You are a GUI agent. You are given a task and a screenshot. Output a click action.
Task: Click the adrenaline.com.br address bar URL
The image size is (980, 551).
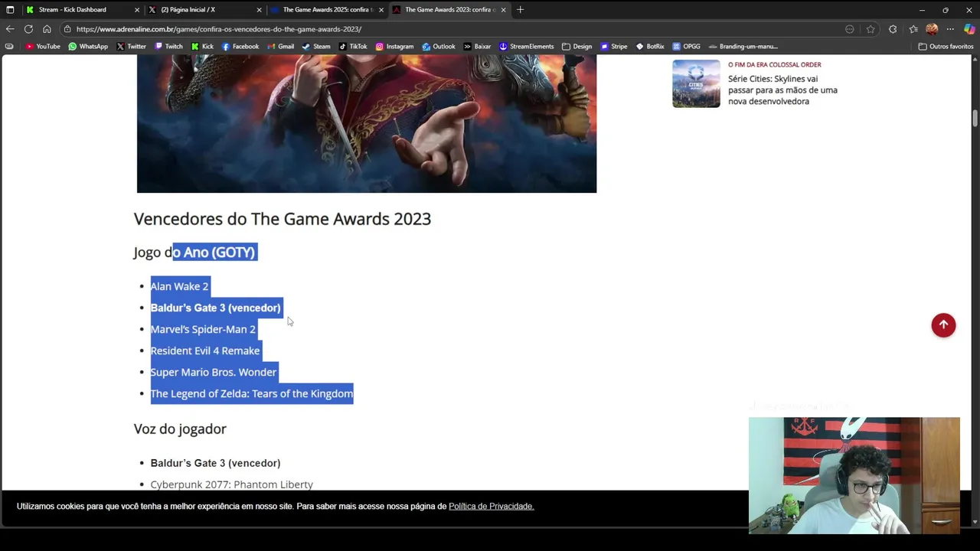[219, 29]
